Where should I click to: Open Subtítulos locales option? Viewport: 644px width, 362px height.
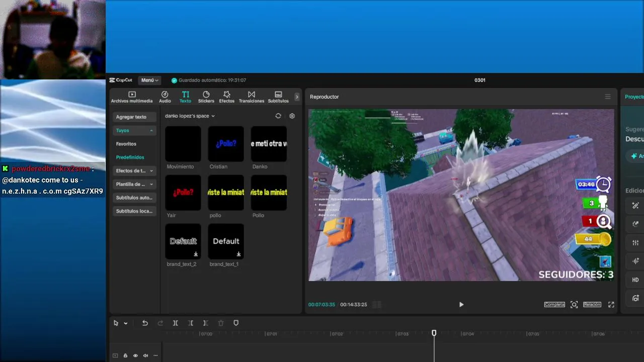click(134, 211)
